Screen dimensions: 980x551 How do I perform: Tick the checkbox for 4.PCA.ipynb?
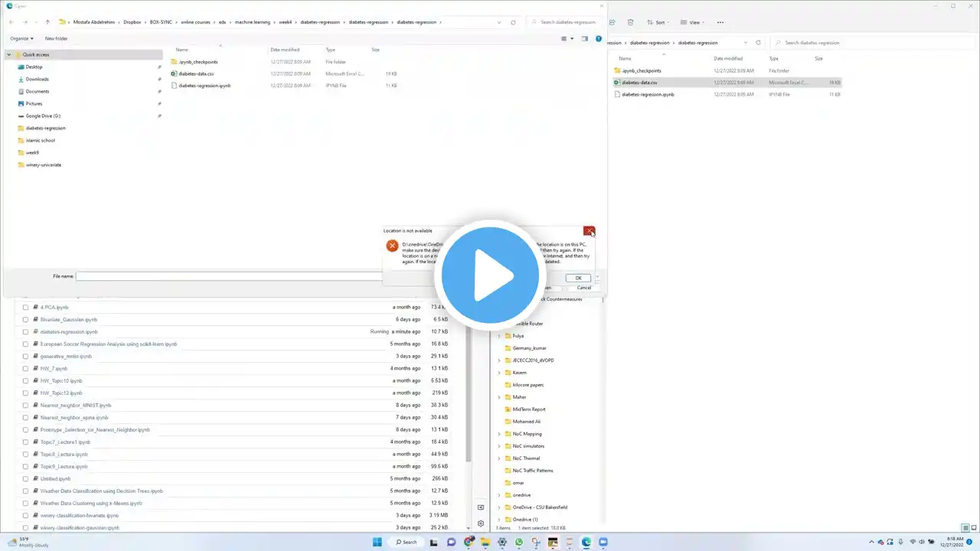pyautogui.click(x=25, y=307)
